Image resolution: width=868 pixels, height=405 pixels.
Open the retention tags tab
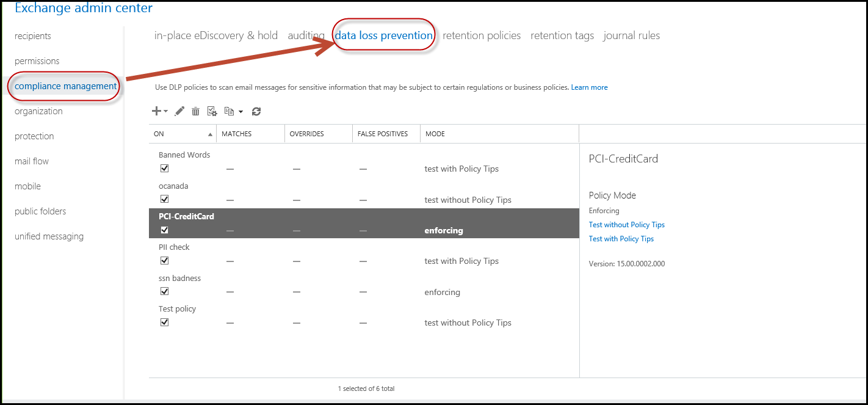pos(562,35)
